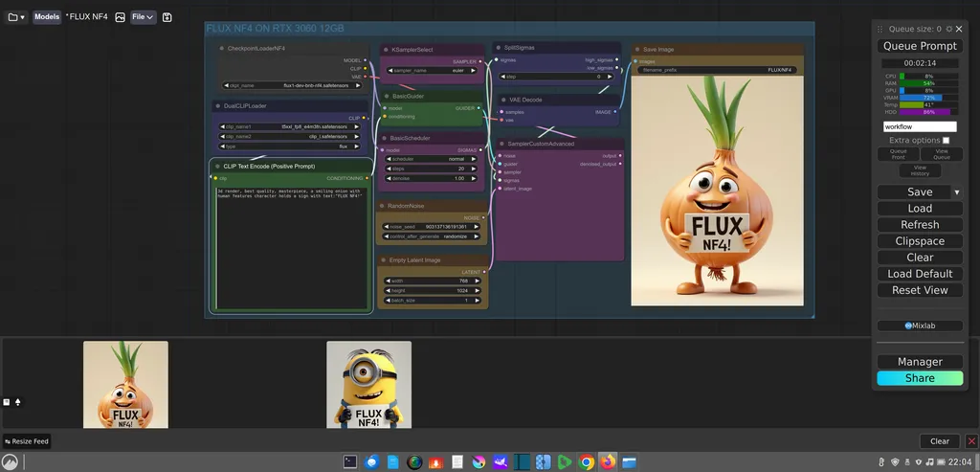Collapse the BasicGuider node via its dot
Image resolution: width=980 pixels, height=472 pixels.
coord(387,97)
